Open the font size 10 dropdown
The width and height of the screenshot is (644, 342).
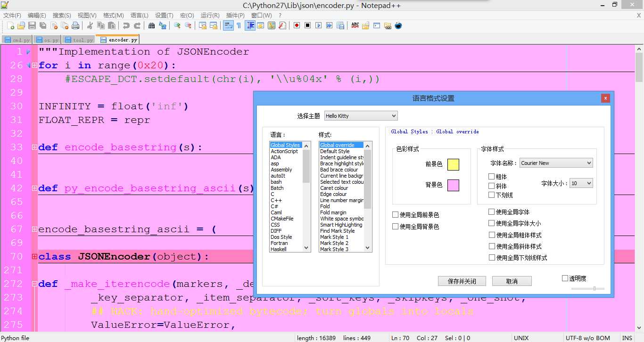[x=581, y=183]
